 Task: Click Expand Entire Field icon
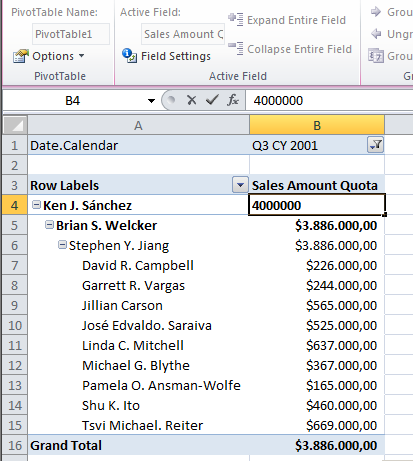(x=236, y=19)
